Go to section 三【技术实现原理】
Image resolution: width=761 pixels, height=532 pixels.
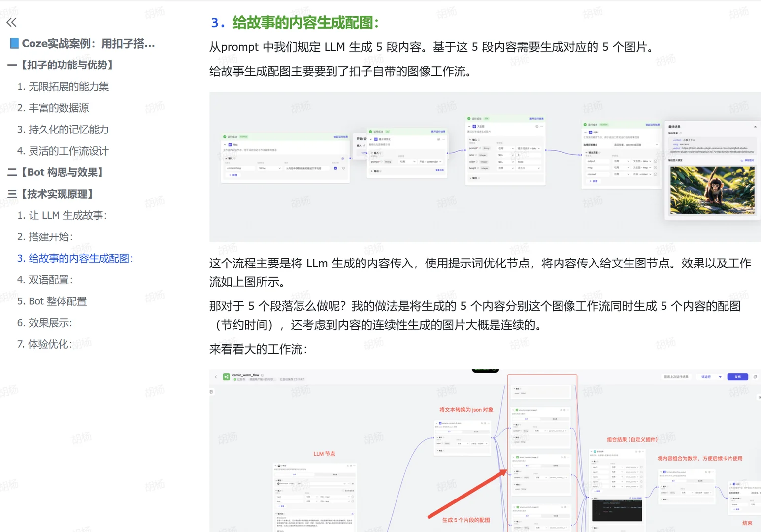click(52, 194)
